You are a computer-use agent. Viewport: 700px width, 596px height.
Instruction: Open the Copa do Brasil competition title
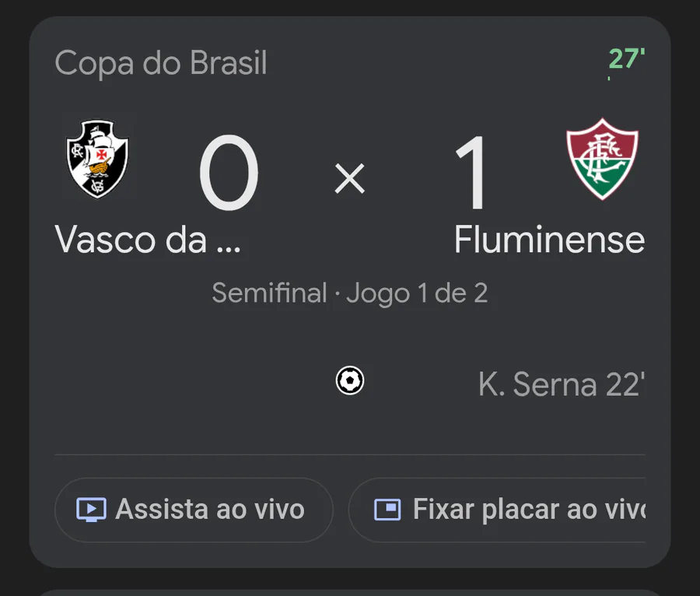coord(161,63)
